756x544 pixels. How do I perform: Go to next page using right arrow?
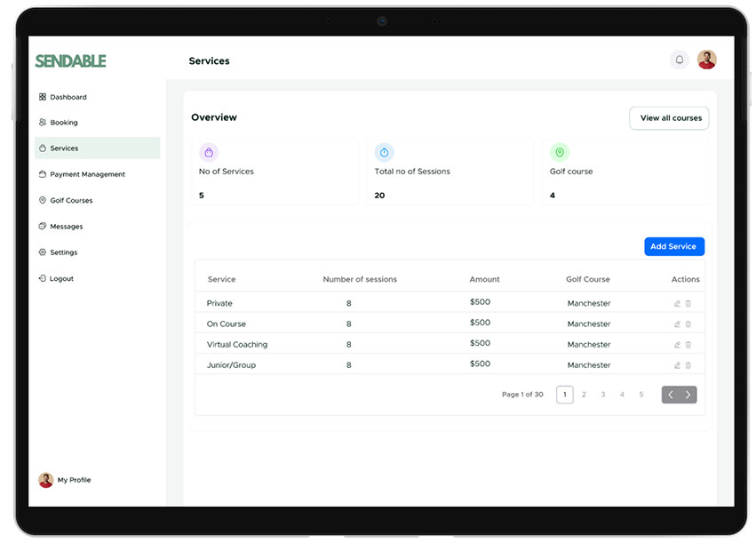tap(688, 395)
